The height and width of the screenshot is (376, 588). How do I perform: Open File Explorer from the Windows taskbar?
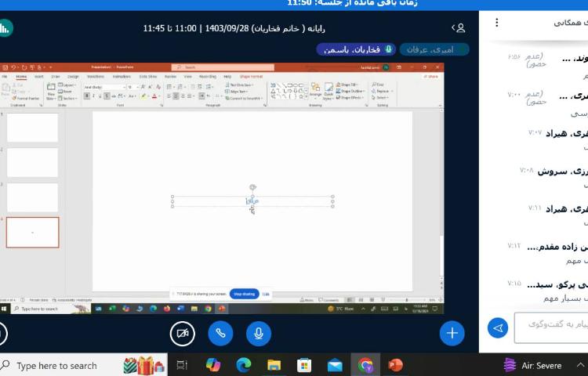[274, 365]
